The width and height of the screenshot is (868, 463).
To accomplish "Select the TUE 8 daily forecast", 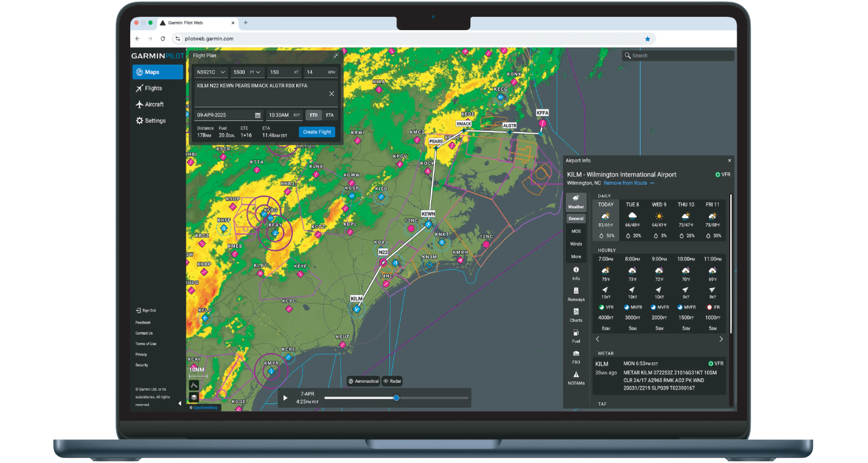I will click(632, 221).
